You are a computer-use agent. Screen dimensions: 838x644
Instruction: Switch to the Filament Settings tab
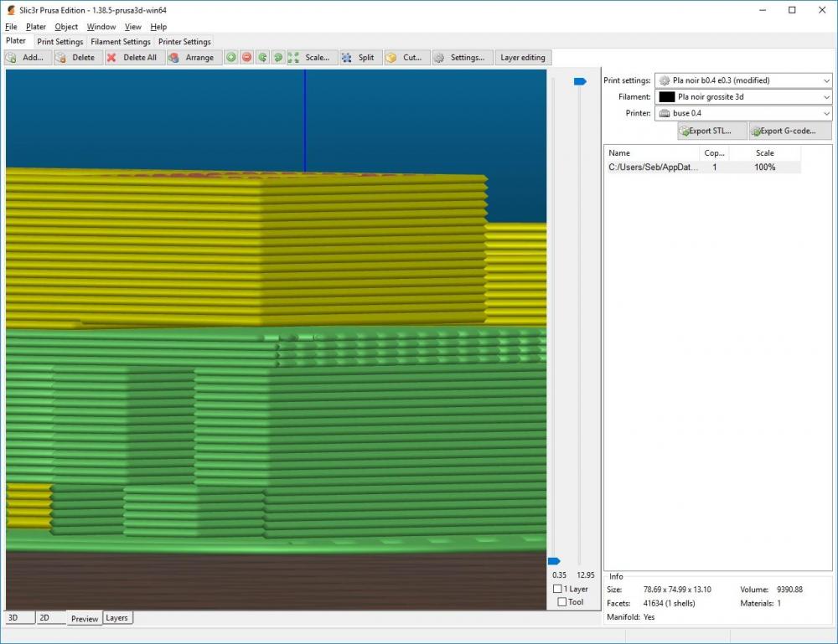coord(121,42)
